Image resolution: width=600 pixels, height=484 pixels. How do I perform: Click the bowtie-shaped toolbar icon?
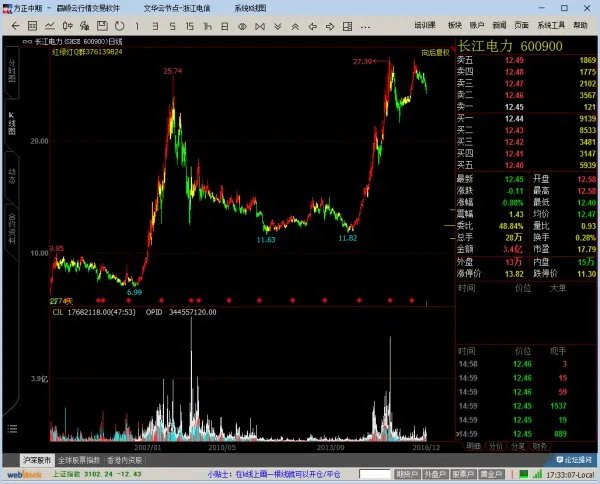pos(260,26)
